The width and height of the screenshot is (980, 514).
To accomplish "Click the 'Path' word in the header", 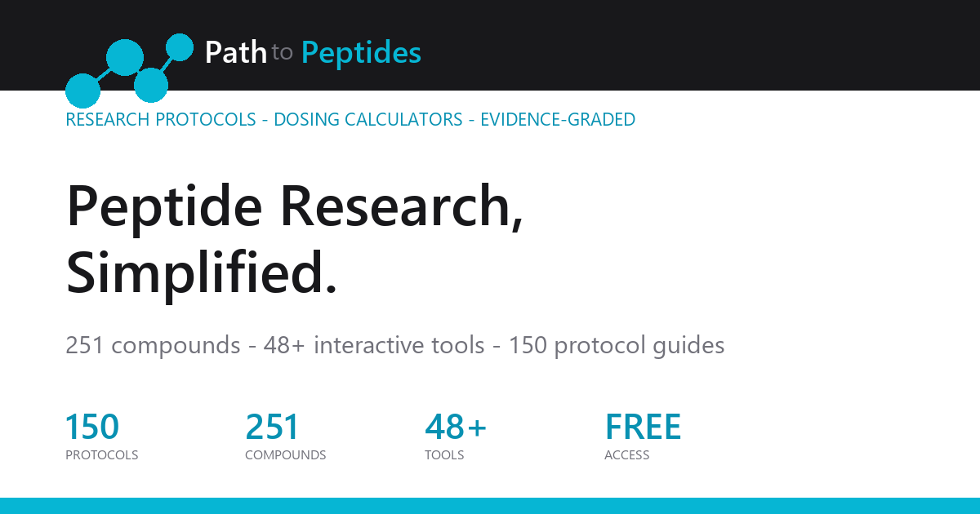I will pos(236,52).
